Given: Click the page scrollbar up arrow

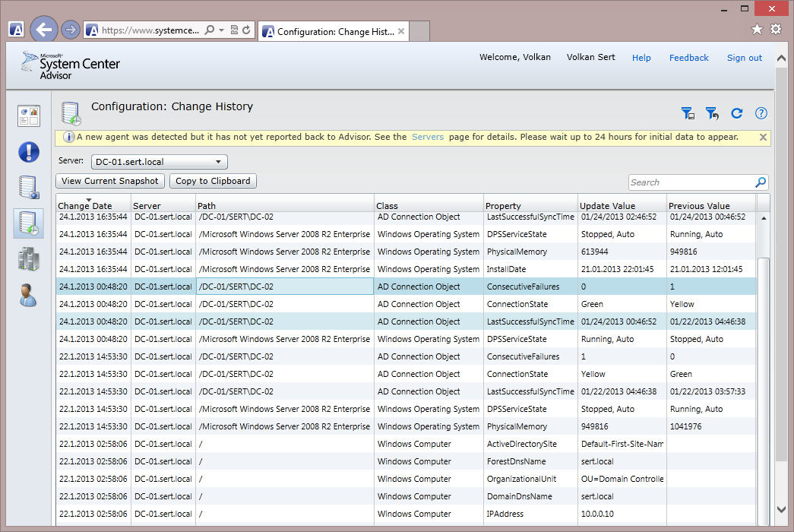Looking at the screenshot, I should pyautogui.click(x=781, y=59).
